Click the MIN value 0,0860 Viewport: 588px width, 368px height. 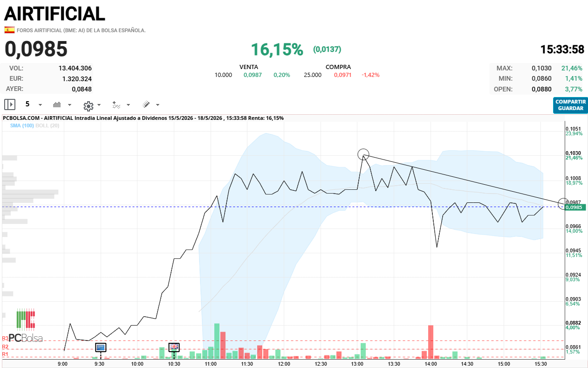(x=541, y=78)
